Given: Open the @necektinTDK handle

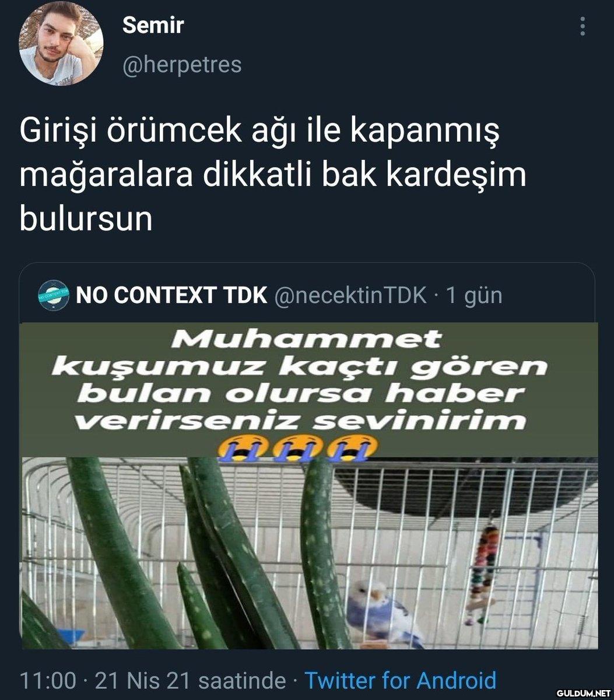Looking at the screenshot, I should click(x=350, y=296).
